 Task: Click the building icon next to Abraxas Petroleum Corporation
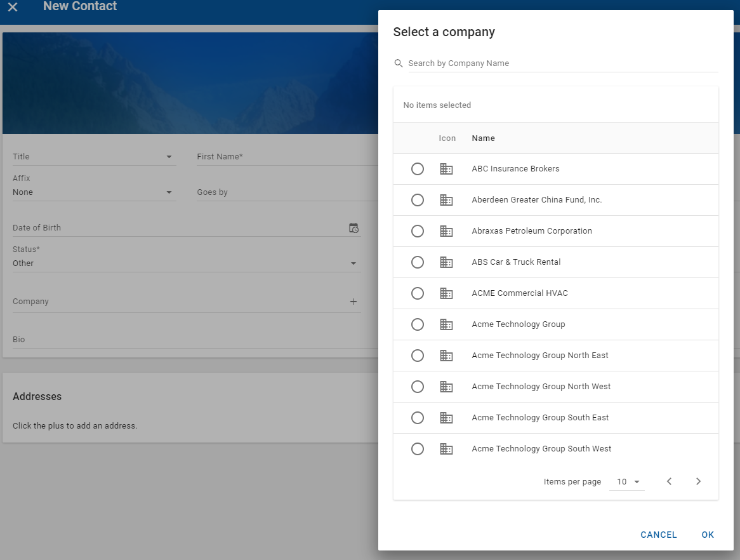coord(446,231)
